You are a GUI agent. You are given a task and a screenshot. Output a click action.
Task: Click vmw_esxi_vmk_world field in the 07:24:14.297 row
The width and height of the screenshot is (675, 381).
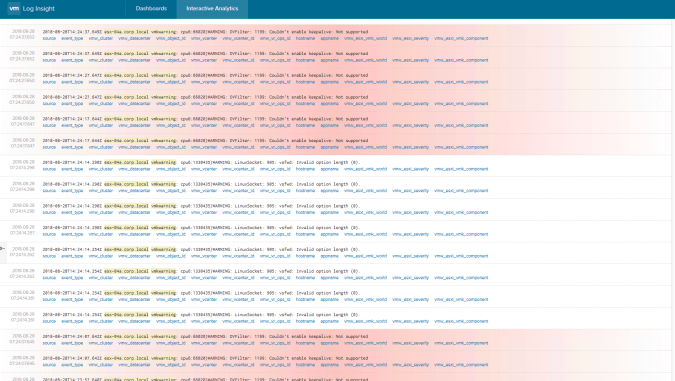point(365,234)
